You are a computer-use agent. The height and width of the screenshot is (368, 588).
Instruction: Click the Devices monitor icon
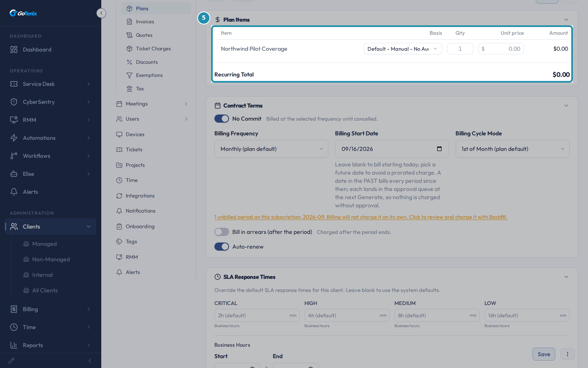pyautogui.click(x=119, y=134)
